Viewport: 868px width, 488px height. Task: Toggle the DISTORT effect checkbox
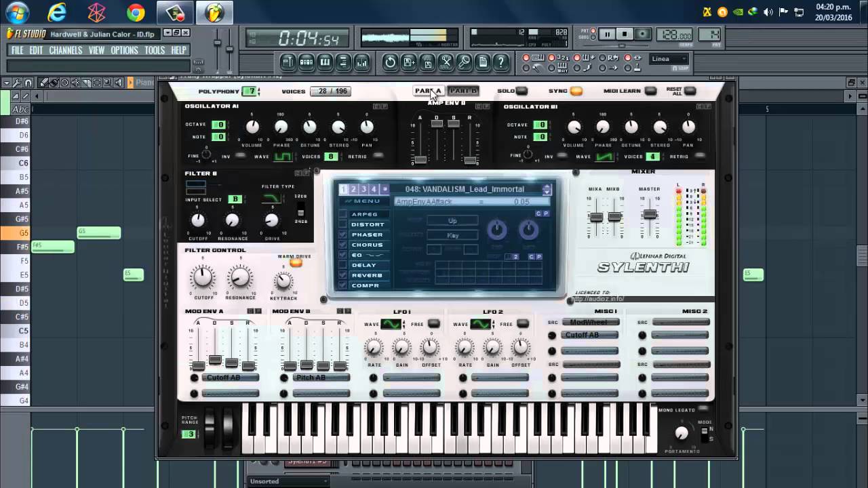(343, 224)
